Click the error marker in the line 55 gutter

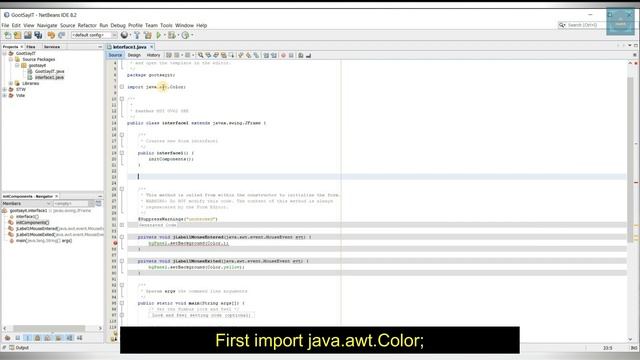115,243
